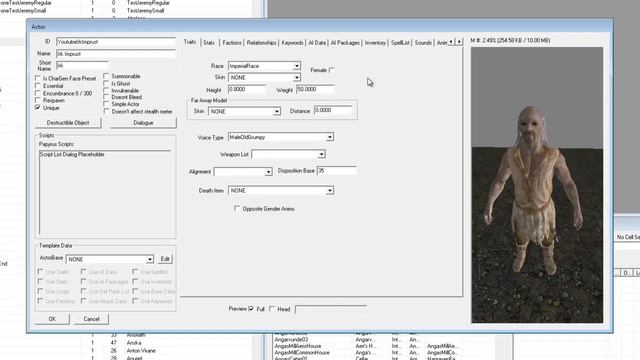Confirm the actor with OK button
Viewport: 640px width, 360px height.
(x=52, y=319)
